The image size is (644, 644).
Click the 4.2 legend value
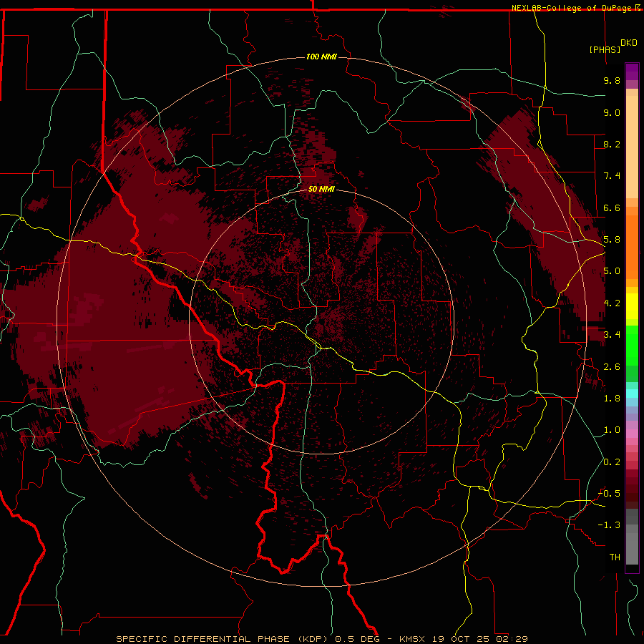(612, 303)
